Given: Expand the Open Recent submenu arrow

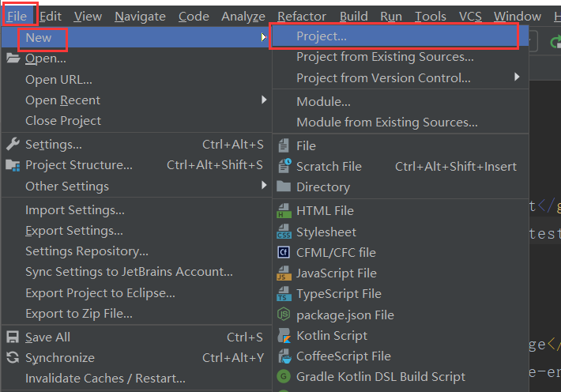Looking at the screenshot, I should click(x=264, y=100).
